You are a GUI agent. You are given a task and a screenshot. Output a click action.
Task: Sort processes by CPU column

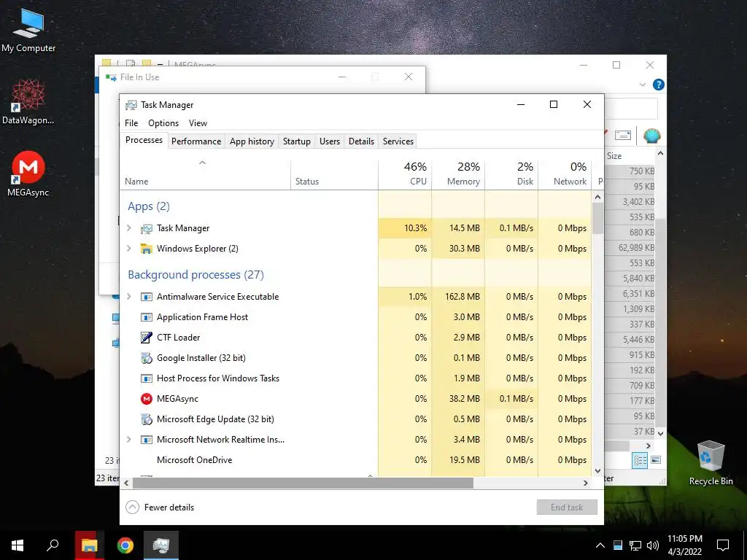click(x=405, y=174)
